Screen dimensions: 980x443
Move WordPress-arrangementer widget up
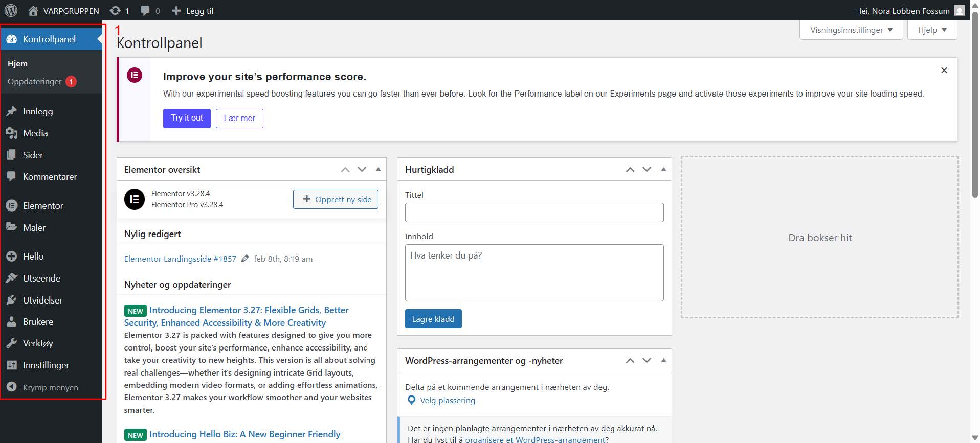(630, 360)
